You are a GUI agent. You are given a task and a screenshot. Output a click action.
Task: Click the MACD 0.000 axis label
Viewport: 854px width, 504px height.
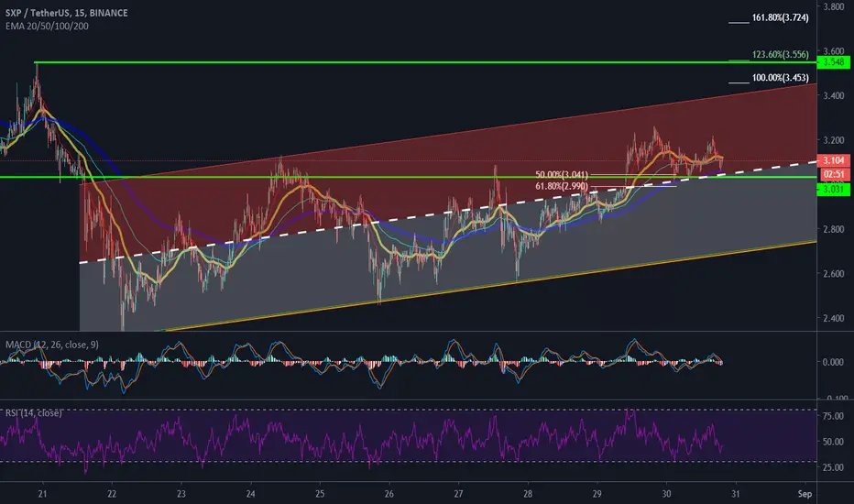click(x=833, y=362)
